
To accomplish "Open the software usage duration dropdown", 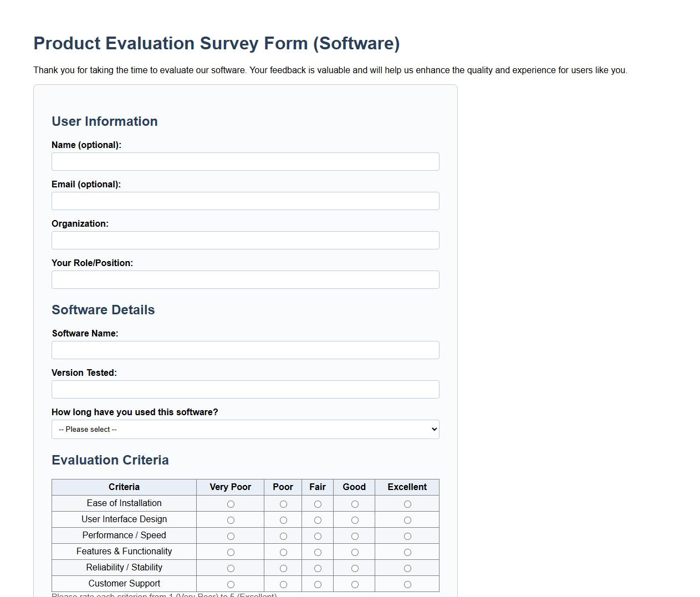I will (245, 429).
